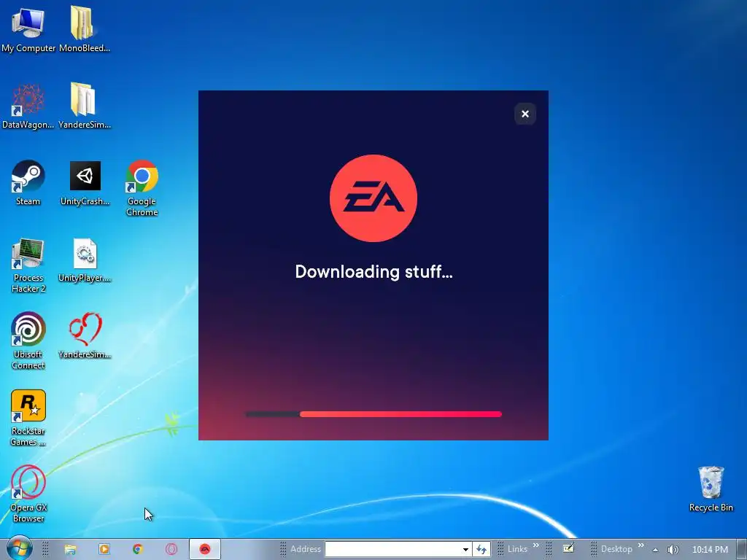Open Google Chrome desktop shortcut
This screenshot has height=560, width=747.
click(142, 188)
